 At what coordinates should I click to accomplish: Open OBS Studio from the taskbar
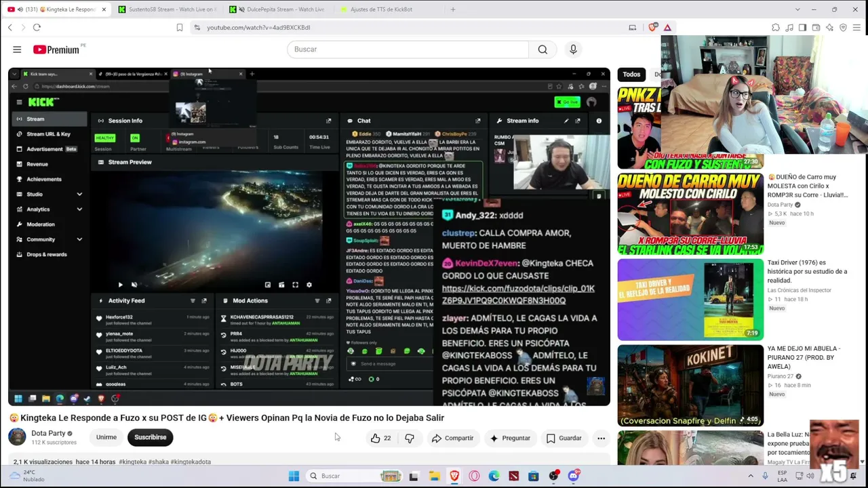click(553, 476)
